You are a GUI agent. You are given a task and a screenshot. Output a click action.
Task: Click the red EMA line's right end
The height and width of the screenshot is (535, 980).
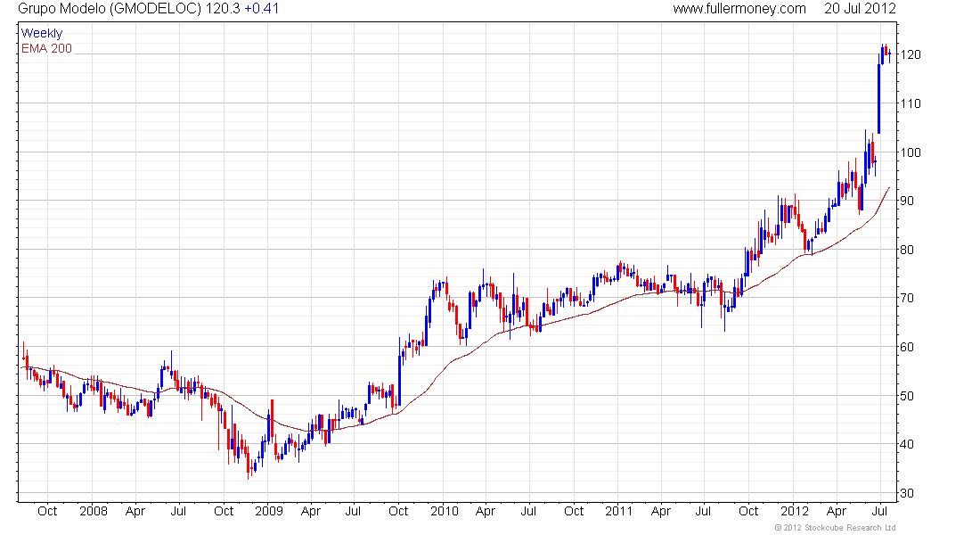click(x=889, y=188)
